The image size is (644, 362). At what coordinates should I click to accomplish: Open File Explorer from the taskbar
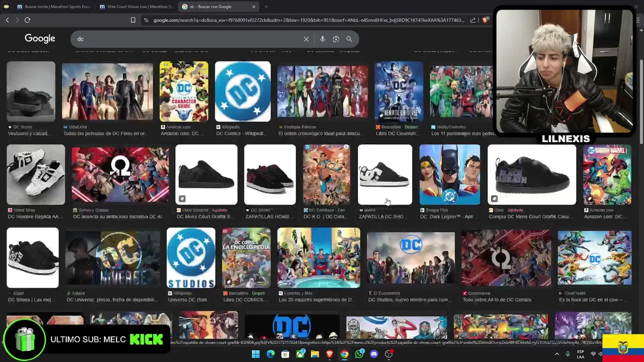point(315,354)
